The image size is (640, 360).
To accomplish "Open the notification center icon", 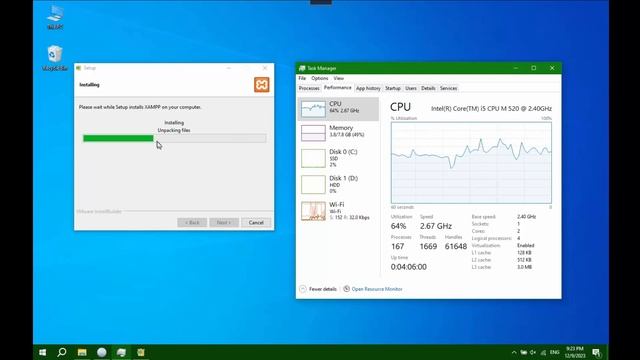I will point(596,352).
